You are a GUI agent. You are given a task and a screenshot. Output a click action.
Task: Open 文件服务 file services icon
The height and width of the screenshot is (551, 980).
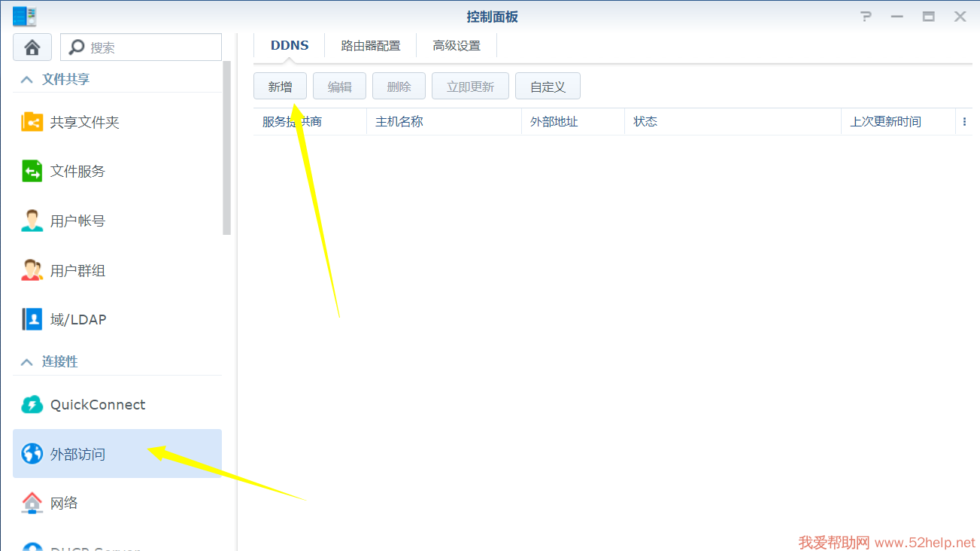pos(32,172)
